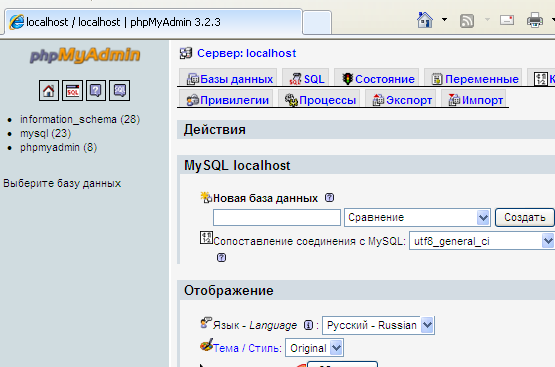Click the partially visible charsets tab icon

[x=541, y=79]
